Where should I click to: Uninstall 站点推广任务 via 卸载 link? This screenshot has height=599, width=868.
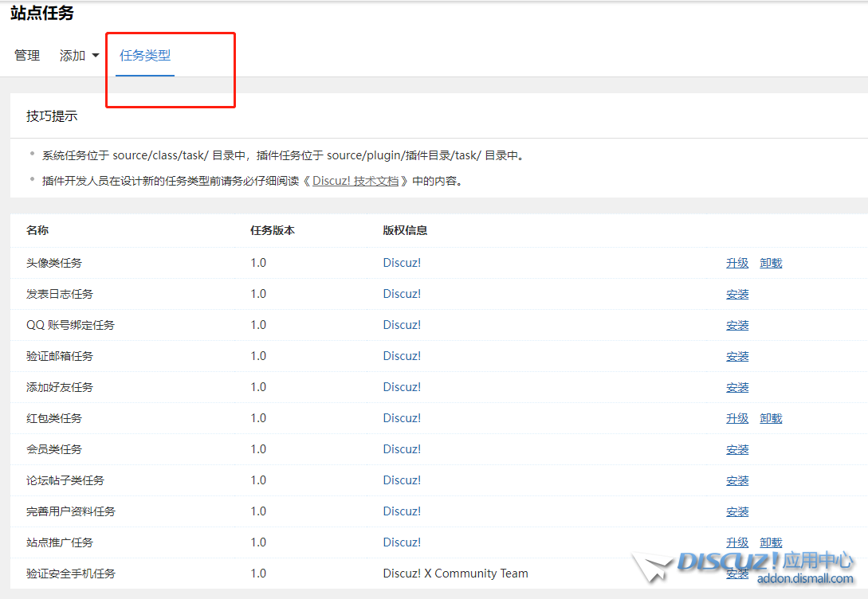[x=770, y=542]
